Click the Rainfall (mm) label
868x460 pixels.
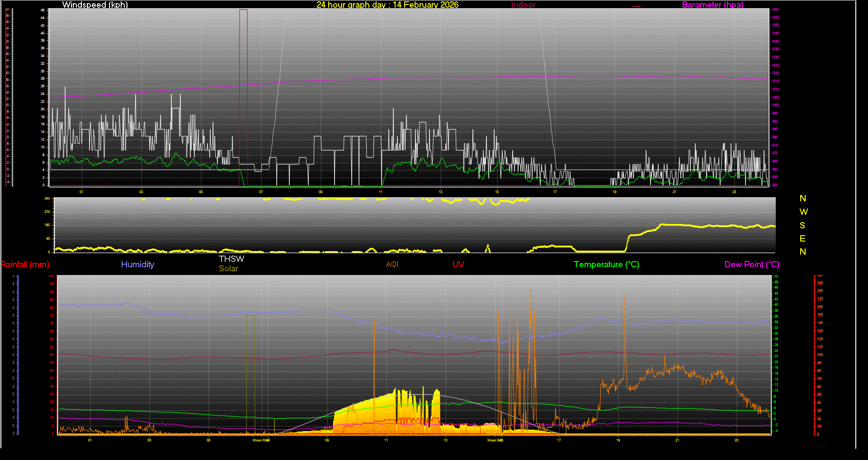pyautogui.click(x=25, y=265)
